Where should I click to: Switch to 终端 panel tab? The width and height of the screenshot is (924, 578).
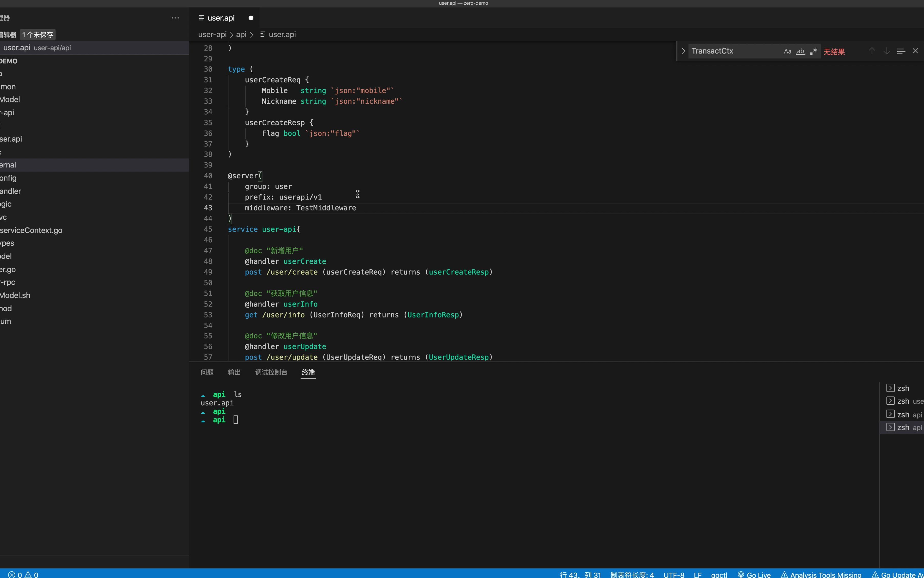(x=308, y=372)
